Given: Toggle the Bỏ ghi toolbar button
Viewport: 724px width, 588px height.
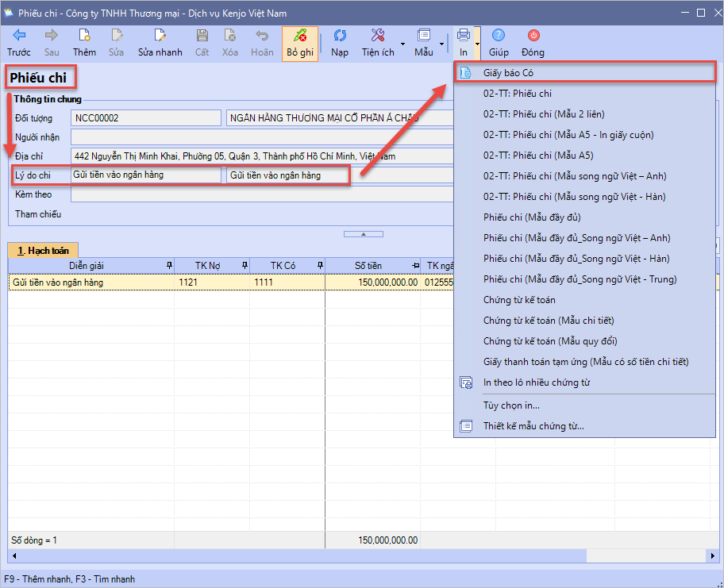Looking at the screenshot, I should coord(300,43).
